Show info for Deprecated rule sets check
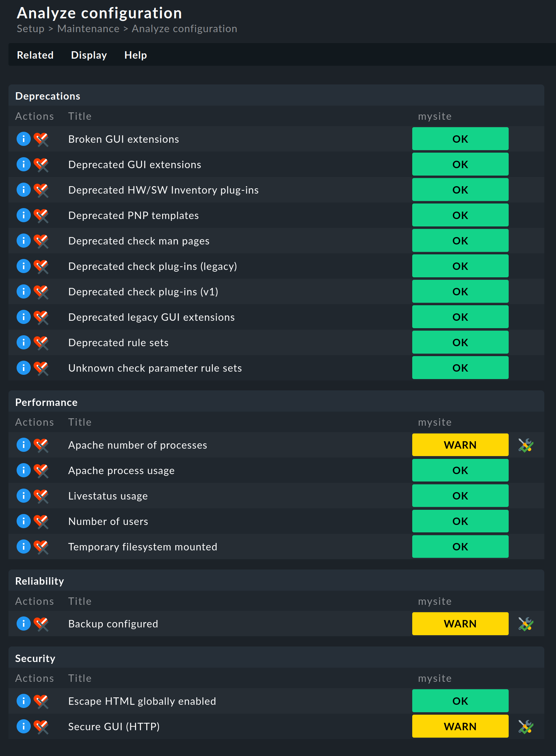The image size is (556, 756). click(23, 342)
